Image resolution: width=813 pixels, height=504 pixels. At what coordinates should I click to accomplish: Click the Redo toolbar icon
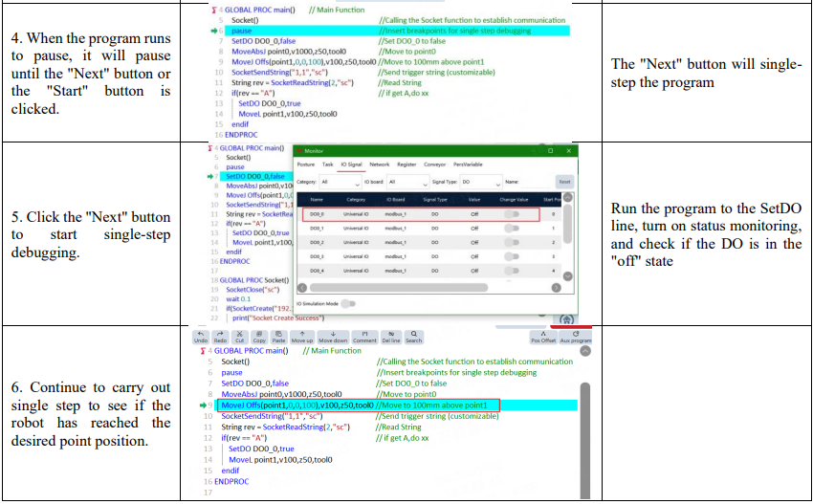click(220, 337)
